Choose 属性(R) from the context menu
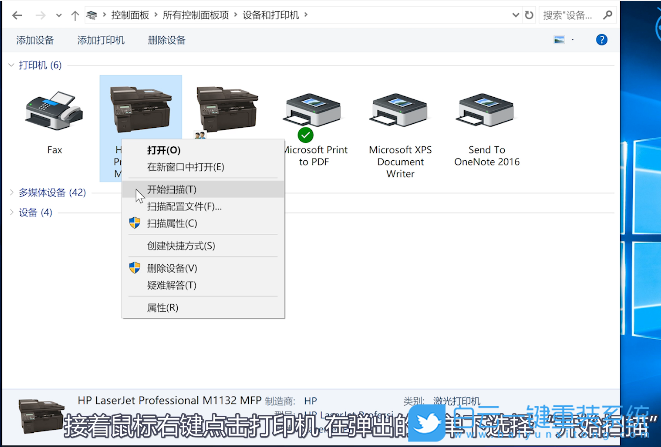The height and width of the screenshot is (447, 661). pyautogui.click(x=203, y=307)
